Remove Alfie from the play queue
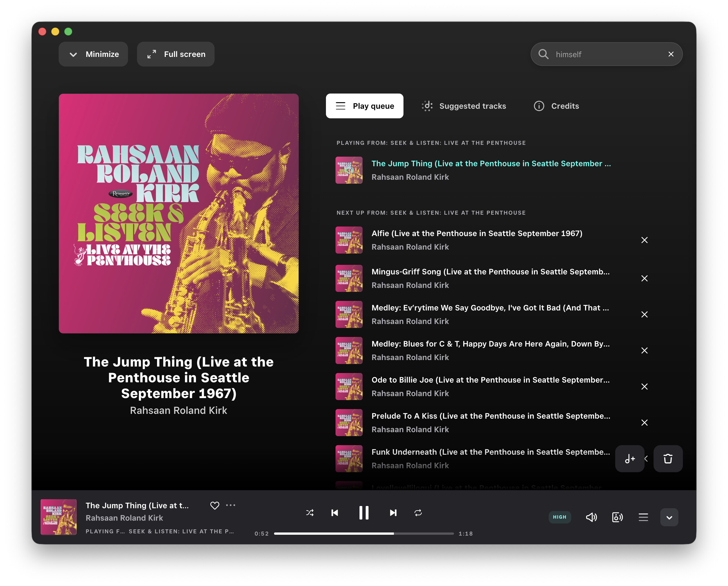This screenshot has width=728, height=586. [x=644, y=240]
